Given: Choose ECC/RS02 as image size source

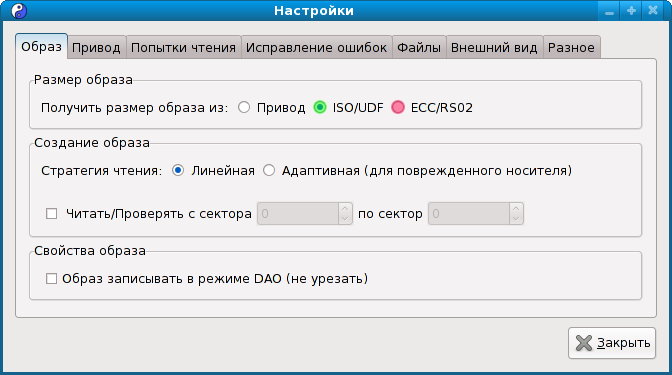Looking at the screenshot, I should click(398, 107).
